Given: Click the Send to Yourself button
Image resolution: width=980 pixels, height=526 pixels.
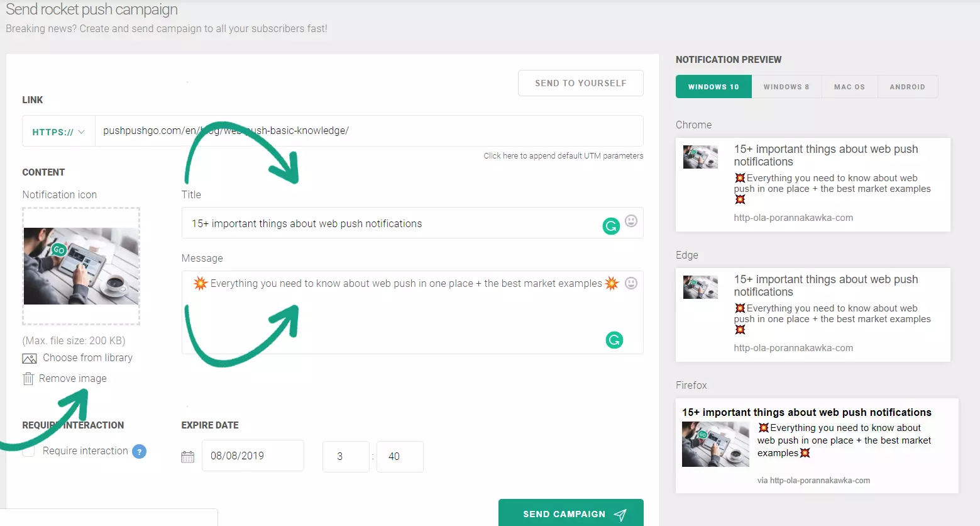Looking at the screenshot, I should pos(581,83).
